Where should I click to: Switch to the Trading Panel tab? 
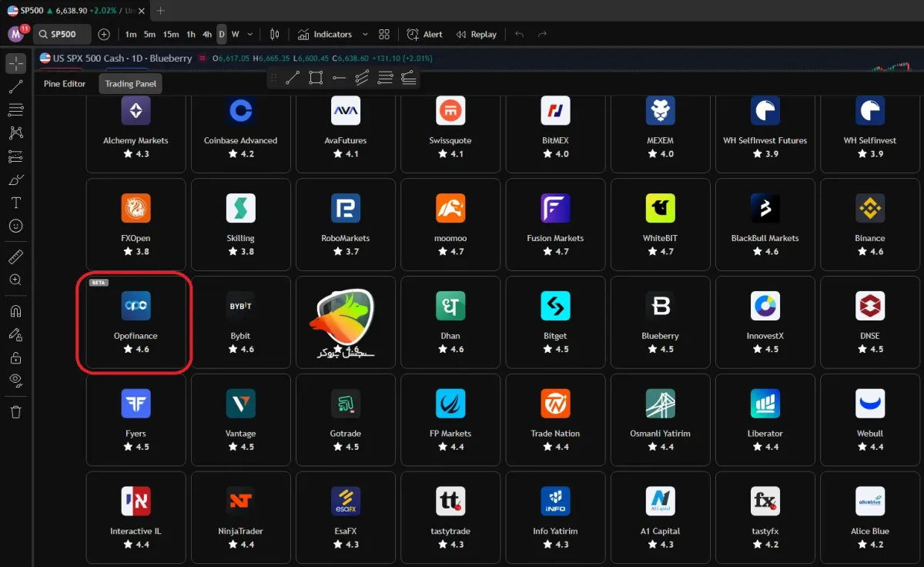pyautogui.click(x=130, y=84)
